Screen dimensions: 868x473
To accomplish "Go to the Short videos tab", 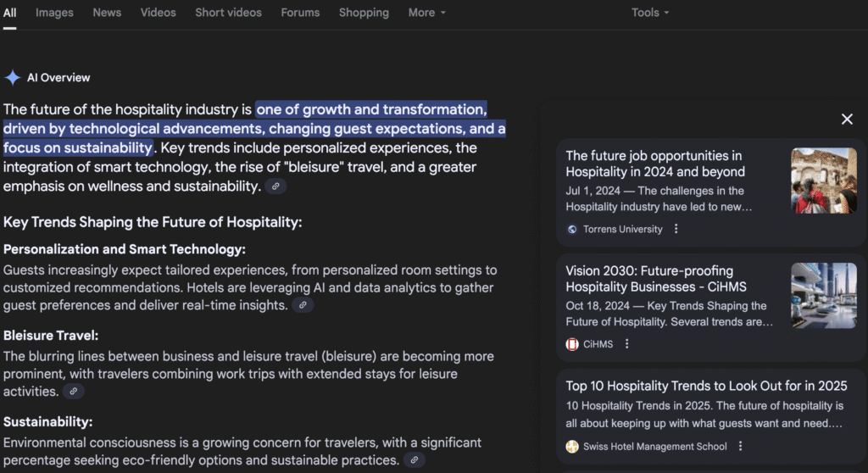I will coord(228,13).
